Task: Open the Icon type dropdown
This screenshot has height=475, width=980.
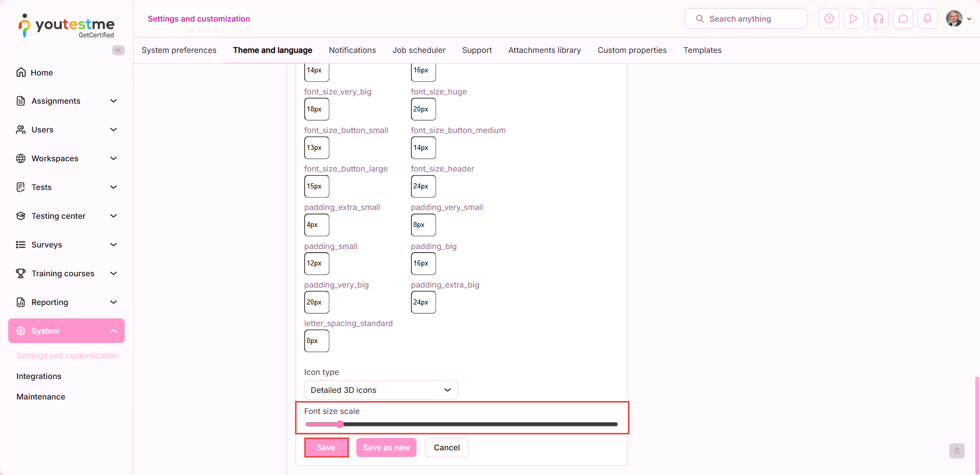Action: (381, 390)
